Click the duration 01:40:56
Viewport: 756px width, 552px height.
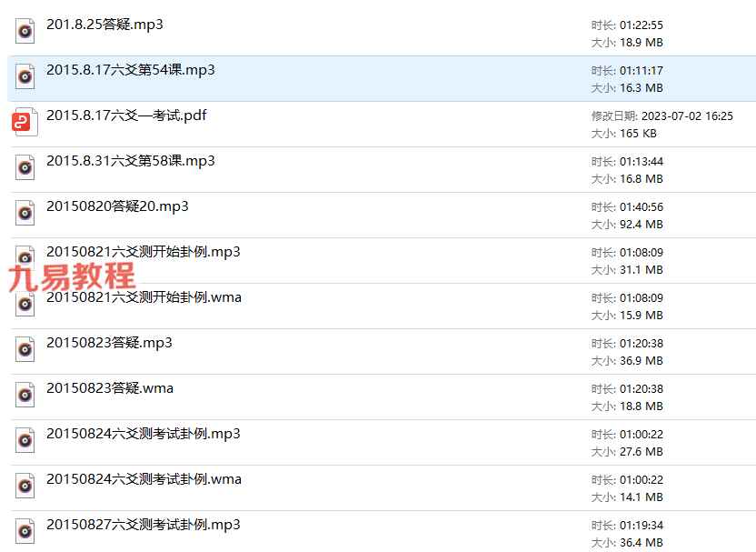[x=642, y=207]
